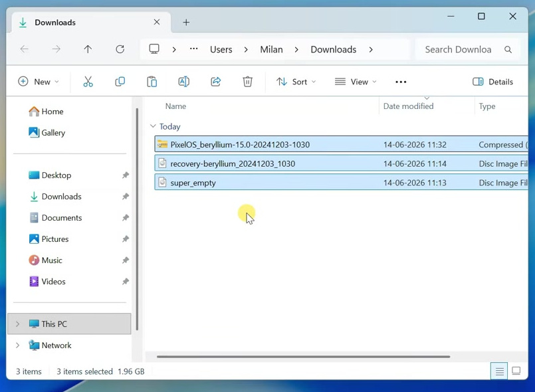The width and height of the screenshot is (535, 392).
Task: Click the Paste clipboard icon
Action: click(152, 82)
